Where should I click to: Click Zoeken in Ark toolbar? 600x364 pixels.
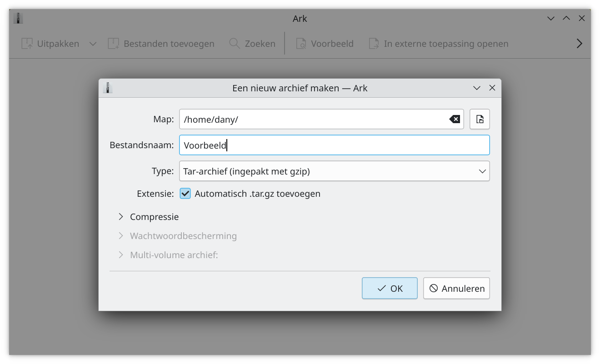[252, 44]
